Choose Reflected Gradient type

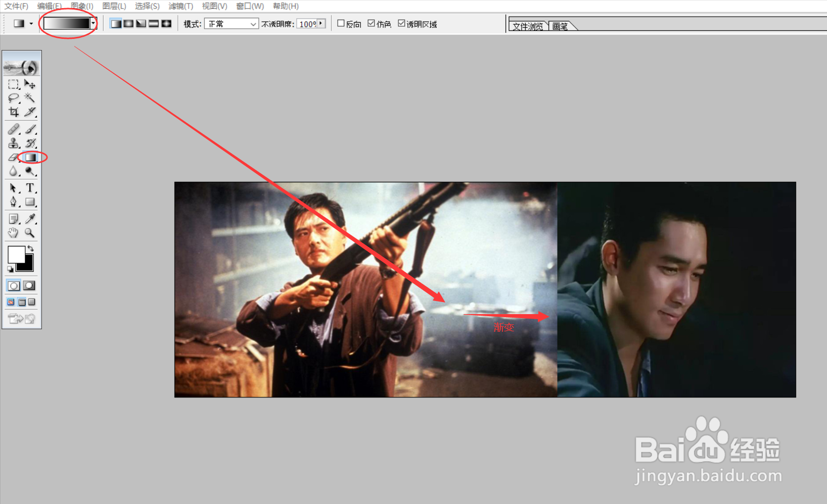[154, 24]
